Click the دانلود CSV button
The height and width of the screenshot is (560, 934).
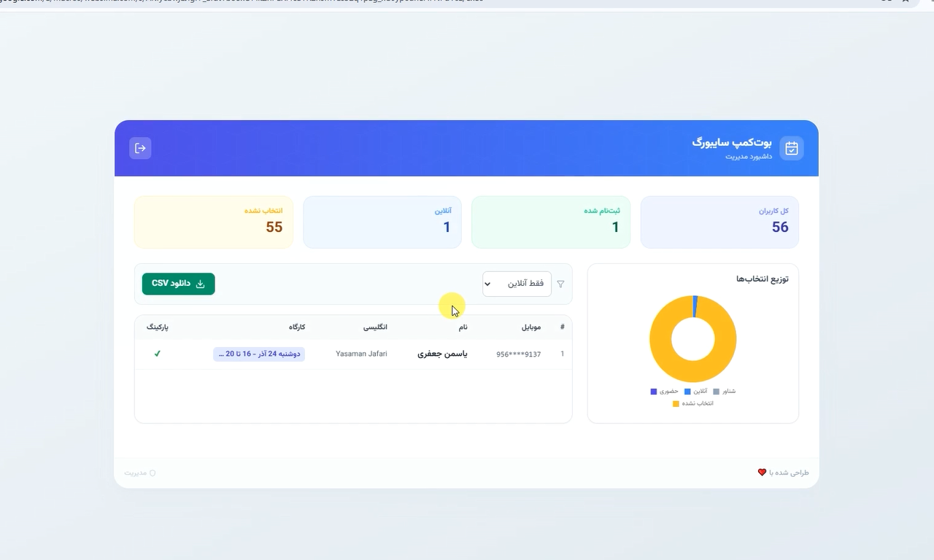coord(178,284)
